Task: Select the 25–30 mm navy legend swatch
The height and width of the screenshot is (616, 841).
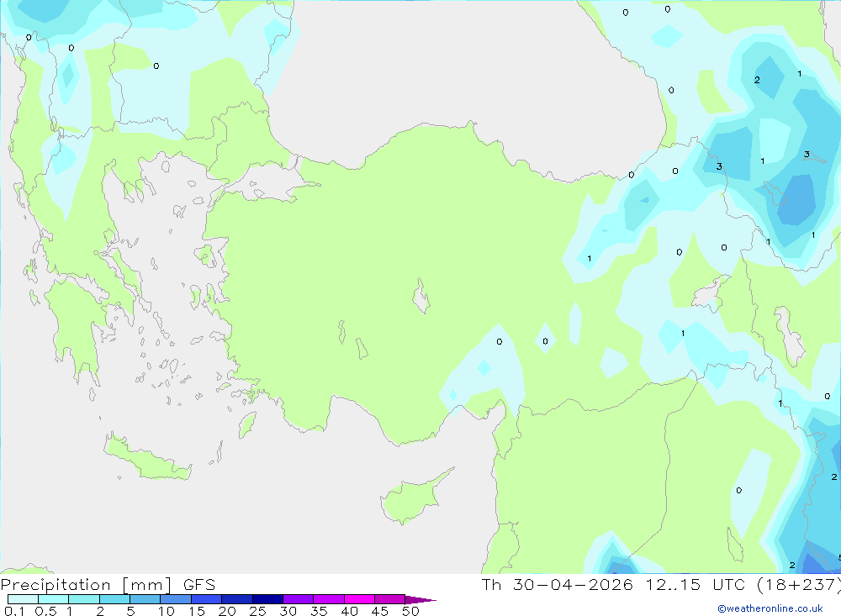Action: tap(267, 599)
